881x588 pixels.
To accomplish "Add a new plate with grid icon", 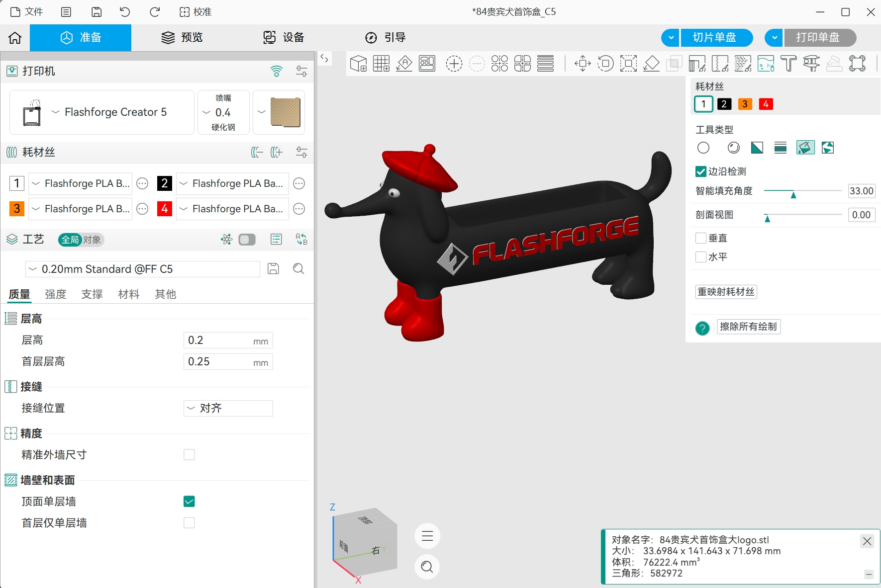I will tap(382, 64).
